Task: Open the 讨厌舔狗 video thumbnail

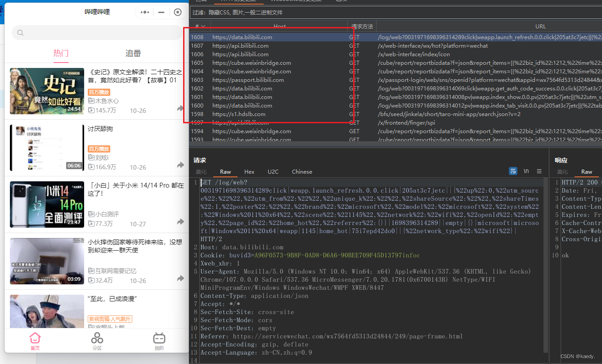Action: [x=47, y=148]
